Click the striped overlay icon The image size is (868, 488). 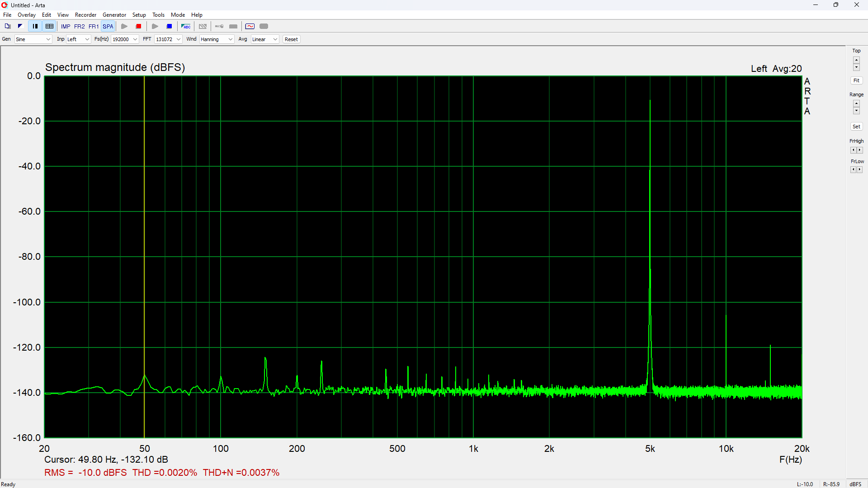[x=203, y=26]
